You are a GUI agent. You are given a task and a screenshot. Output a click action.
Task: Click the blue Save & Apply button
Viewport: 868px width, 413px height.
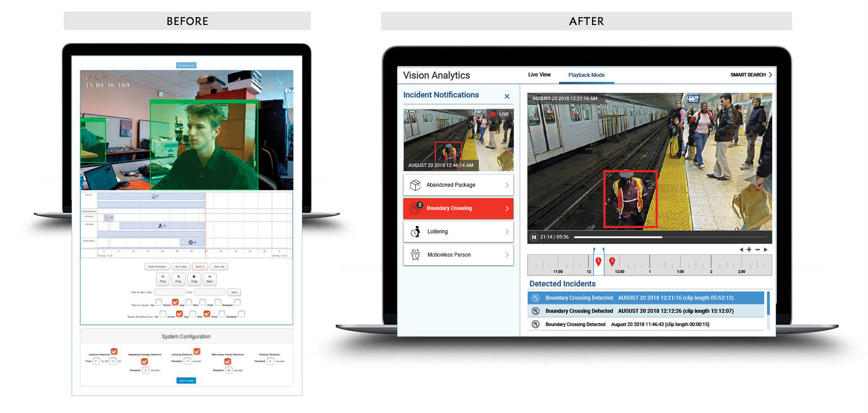click(186, 380)
